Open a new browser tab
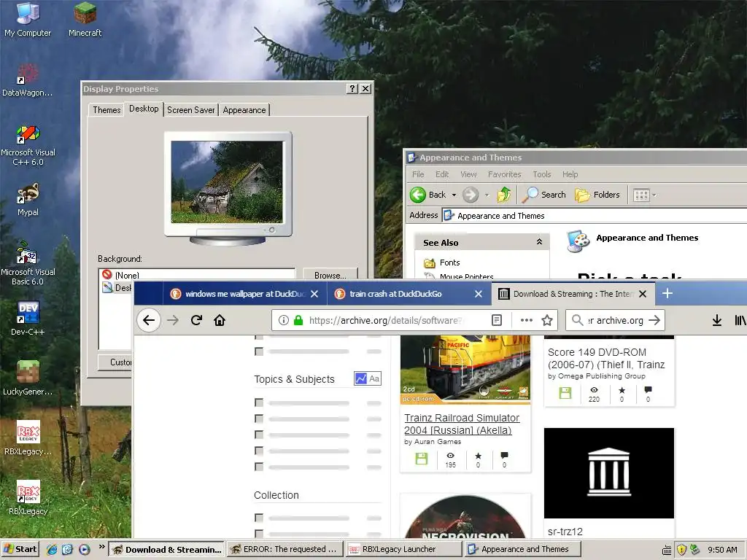Viewport: 747px width, 560px height. tap(667, 293)
